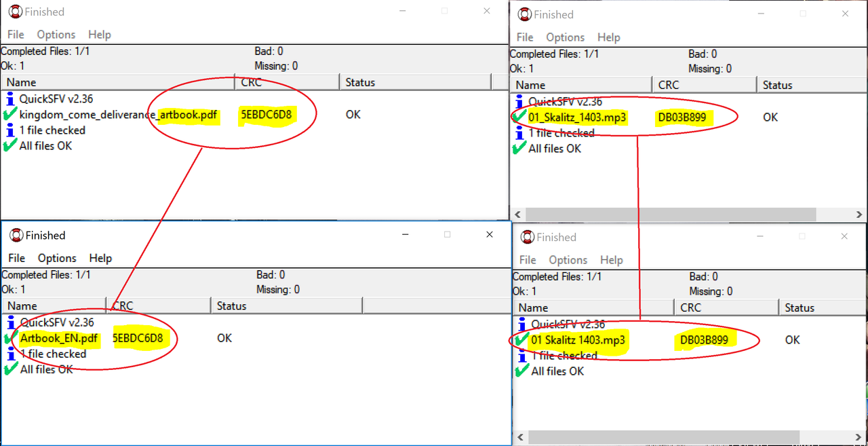The height and width of the screenshot is (446, 868).
Task: Click the OK status of kingdom_come_deliverance_artbook.pdf
Action: tap(353, 115)
